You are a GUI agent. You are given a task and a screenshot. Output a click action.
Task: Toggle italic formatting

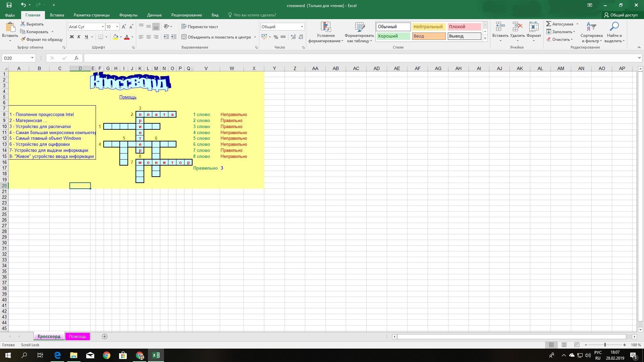(79, 37)
